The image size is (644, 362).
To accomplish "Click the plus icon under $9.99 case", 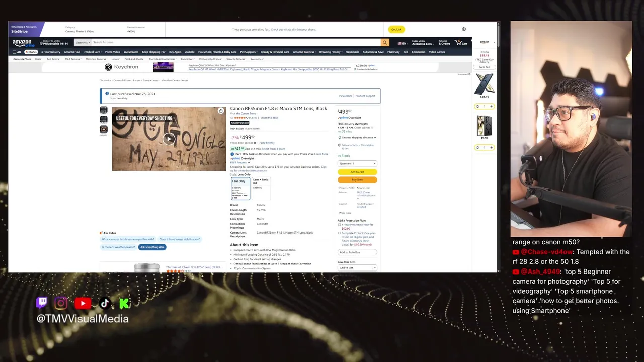I will pos(492,147).
